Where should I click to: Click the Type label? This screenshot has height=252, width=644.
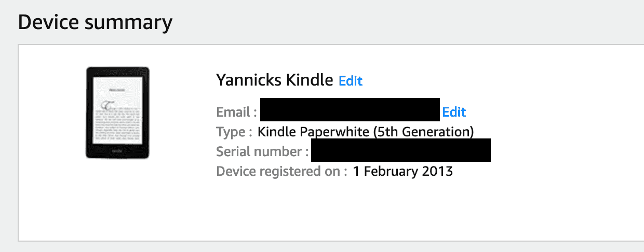(231, 132)
